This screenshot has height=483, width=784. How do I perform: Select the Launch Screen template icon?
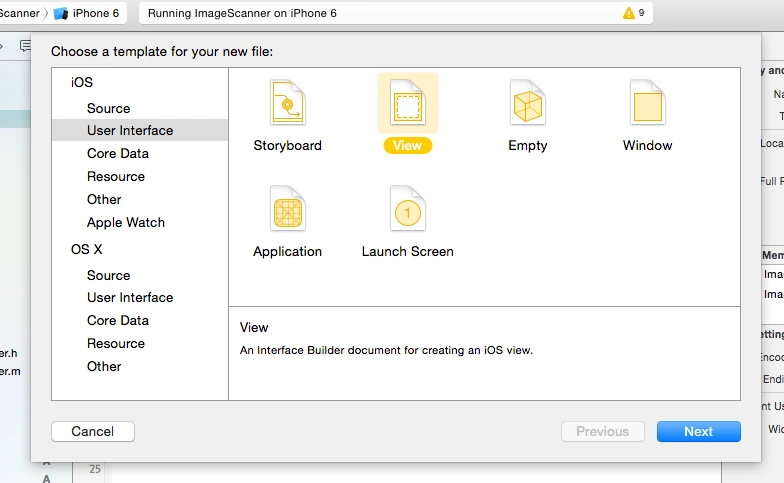(408, 208)
